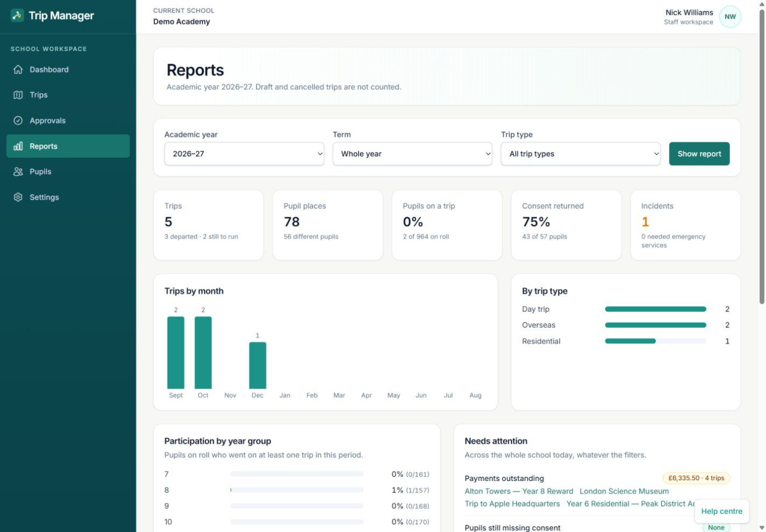The width and height of the screenshot is (766, 532).
Task: Click the Sept bar in chart
Action: tap(176, 353)
